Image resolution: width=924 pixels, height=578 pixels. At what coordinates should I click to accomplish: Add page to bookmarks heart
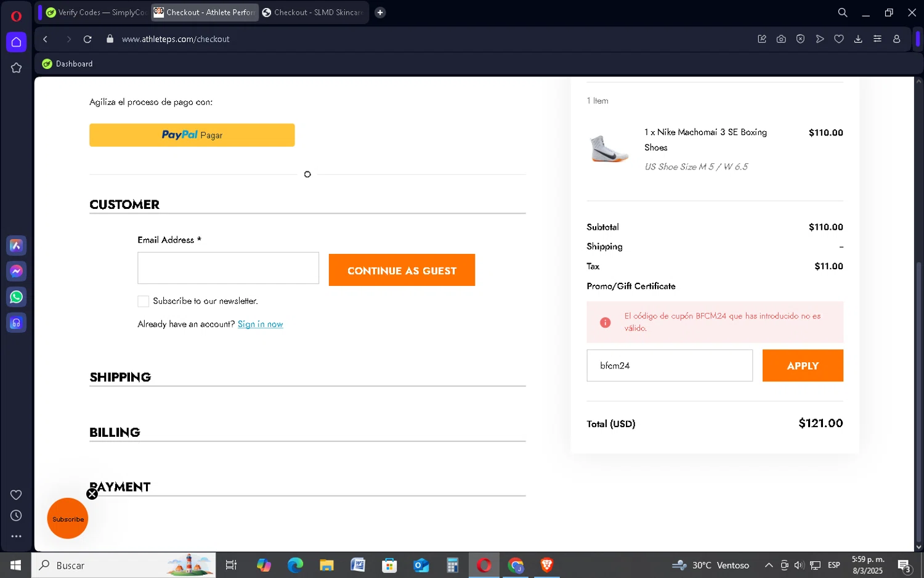pyautogui.click(x=839, y=39)
